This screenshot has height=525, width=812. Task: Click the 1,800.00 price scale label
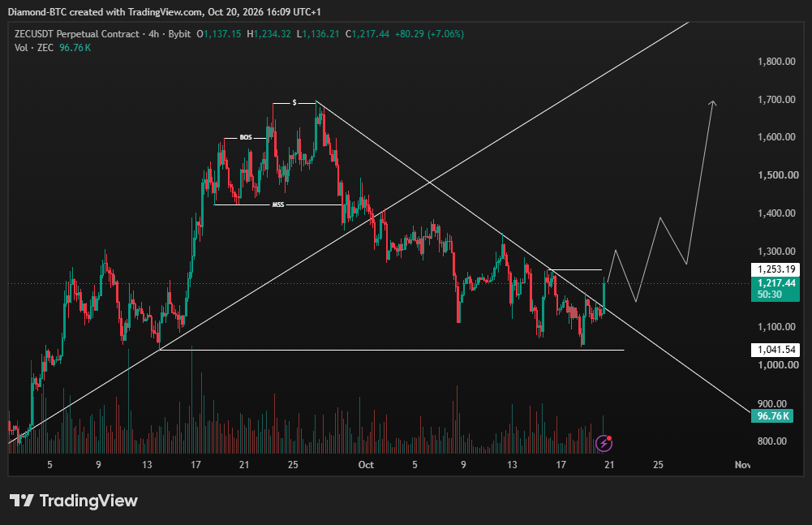(x=776, y=62)
